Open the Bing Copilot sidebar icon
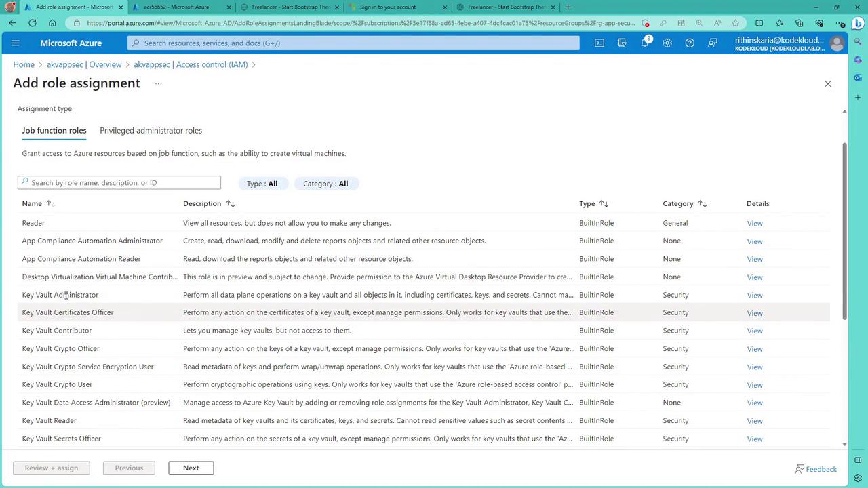This screenshot has width=868, height=488. (x=858, y=23)
